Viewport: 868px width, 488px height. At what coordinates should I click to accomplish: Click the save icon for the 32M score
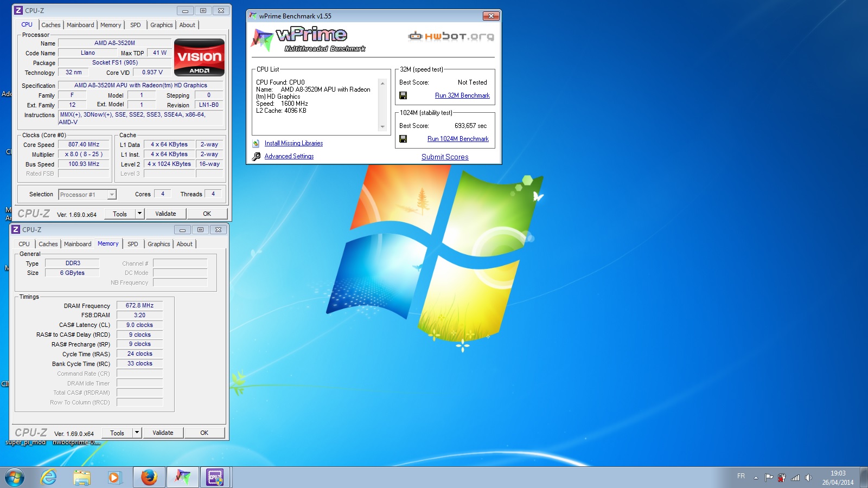coord(403,95)
